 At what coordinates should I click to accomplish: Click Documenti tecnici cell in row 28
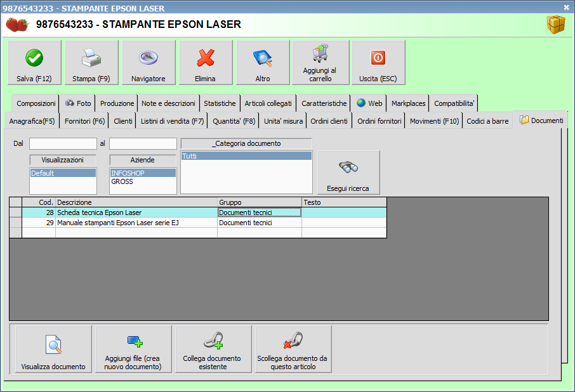point(260,212)
